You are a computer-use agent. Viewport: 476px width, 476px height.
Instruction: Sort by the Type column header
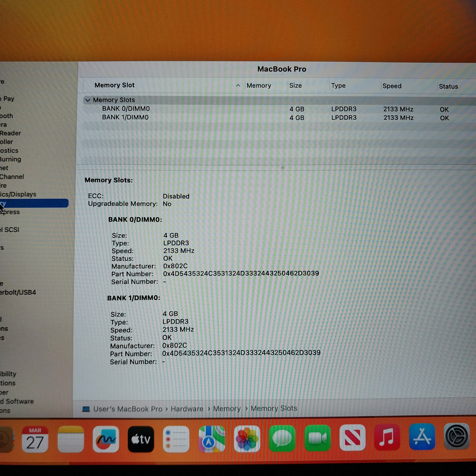338,85
